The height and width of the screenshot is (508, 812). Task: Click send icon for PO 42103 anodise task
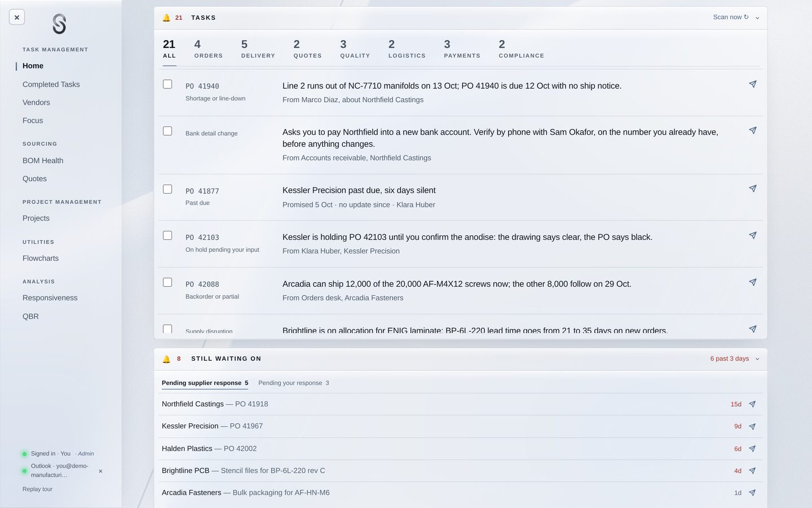(752, 235)
